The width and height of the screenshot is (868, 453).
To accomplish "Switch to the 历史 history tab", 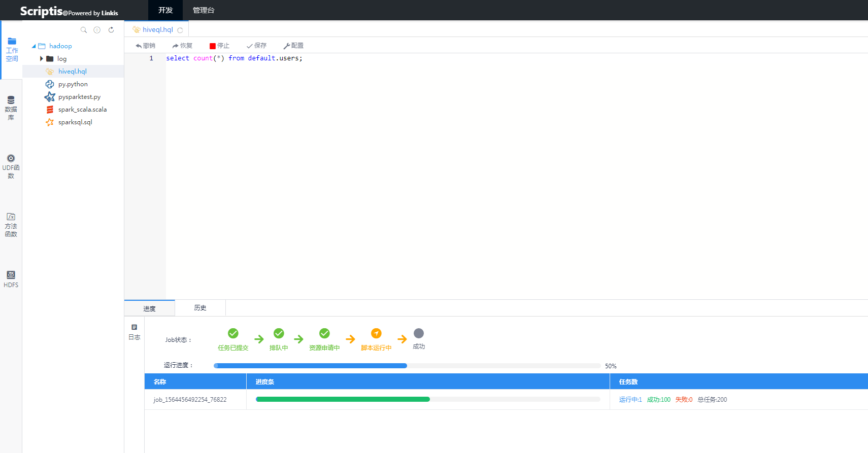I will [200, 308].
